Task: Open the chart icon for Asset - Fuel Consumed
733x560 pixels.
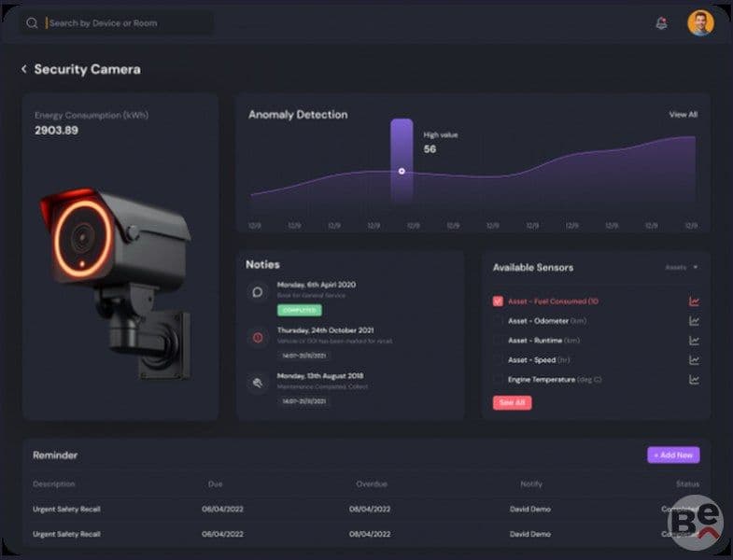Action: 694,301
